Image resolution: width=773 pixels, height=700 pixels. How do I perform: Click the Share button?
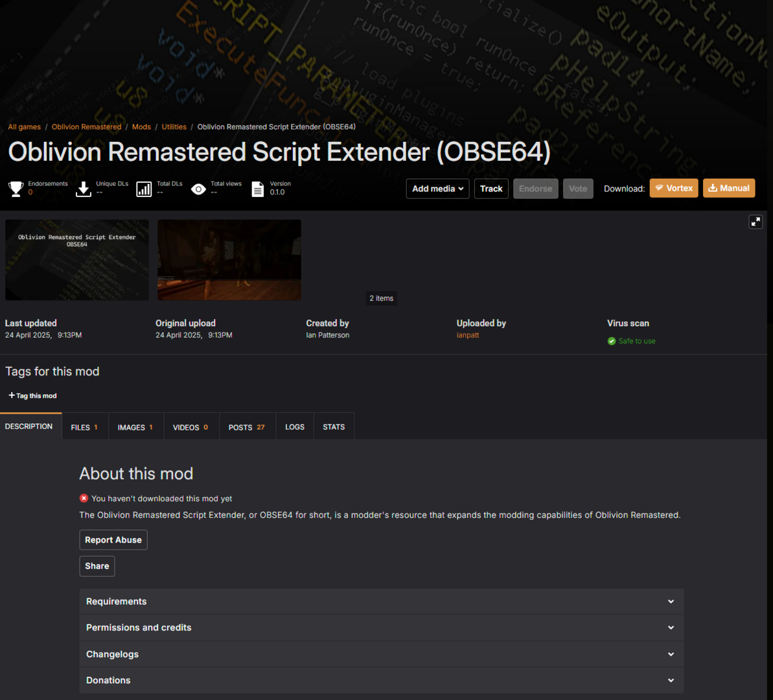coord(97,566)
